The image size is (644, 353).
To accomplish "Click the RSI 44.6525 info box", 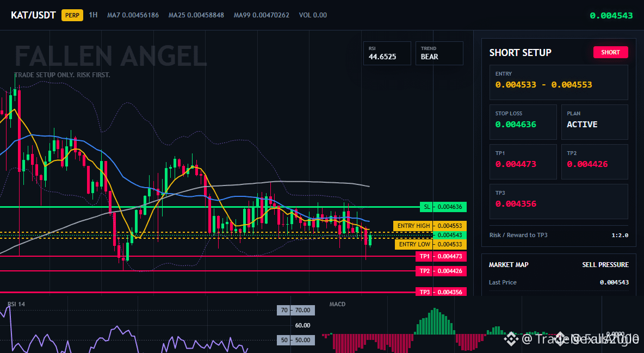I will point(387,53).
